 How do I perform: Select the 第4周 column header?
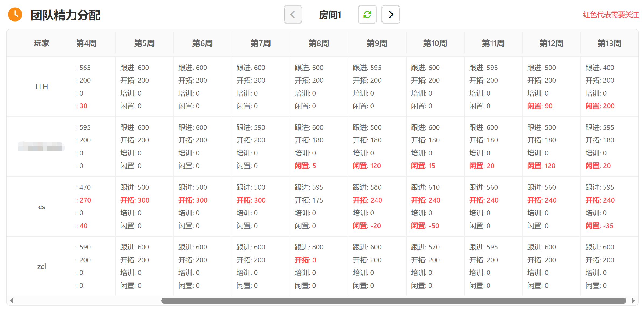[86, 43]
